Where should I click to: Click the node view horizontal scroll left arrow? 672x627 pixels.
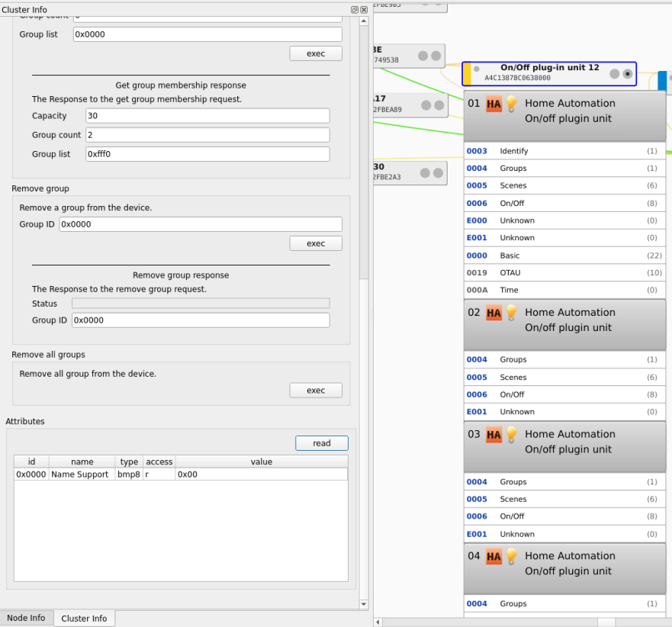378,622
